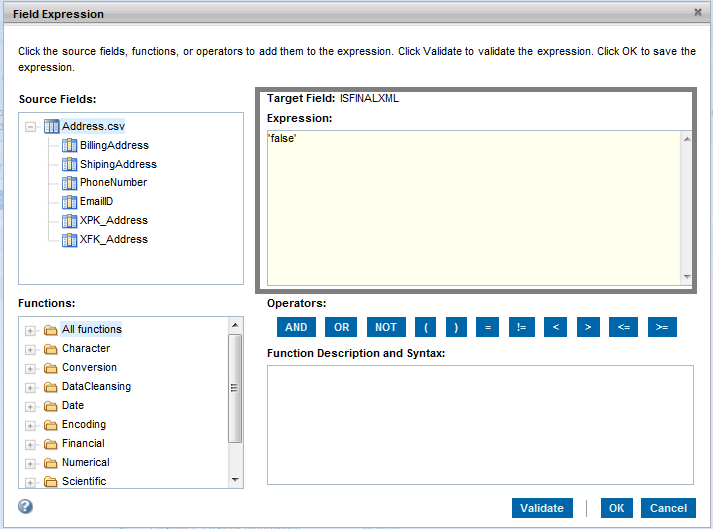Screen dimensions: 713x529
Task: Click inside the Expression text area
Action: tap(473, 208)
